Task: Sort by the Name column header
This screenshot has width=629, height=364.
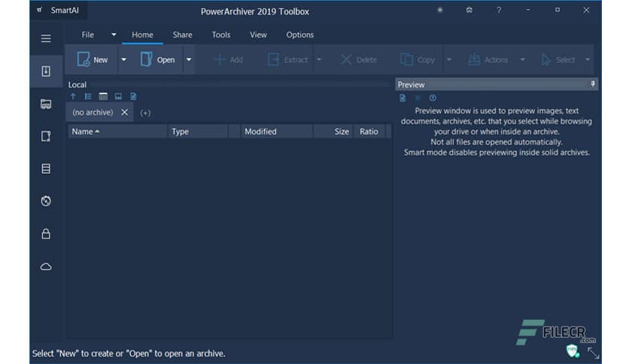Action: [117, 132]
